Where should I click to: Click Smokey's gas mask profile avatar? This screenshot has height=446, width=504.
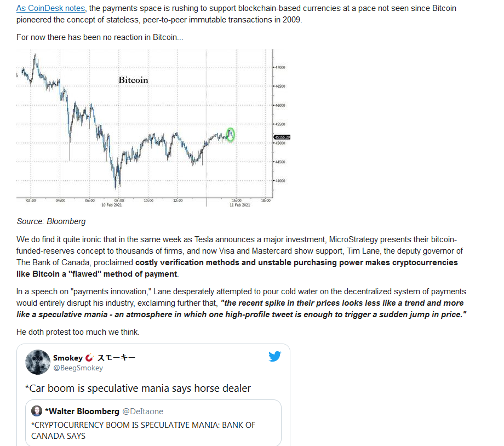(x=38, y=362)
